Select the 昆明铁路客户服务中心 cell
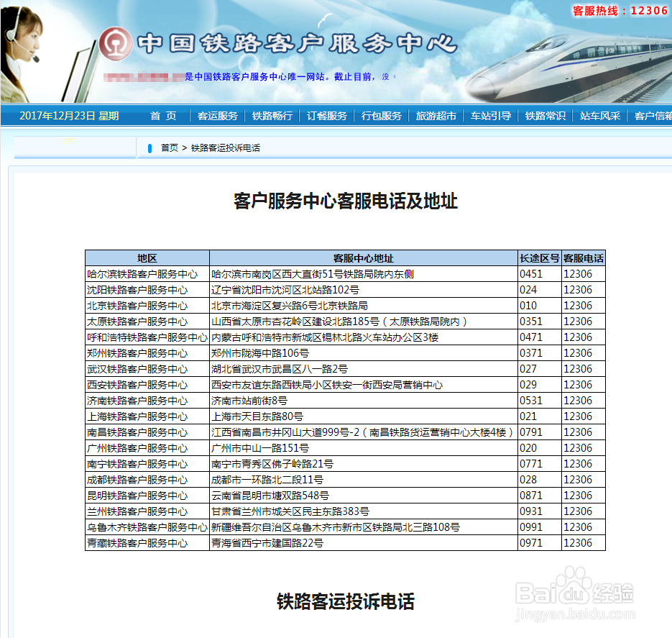This screenshot has width=672, height=638. click(147, 496)
